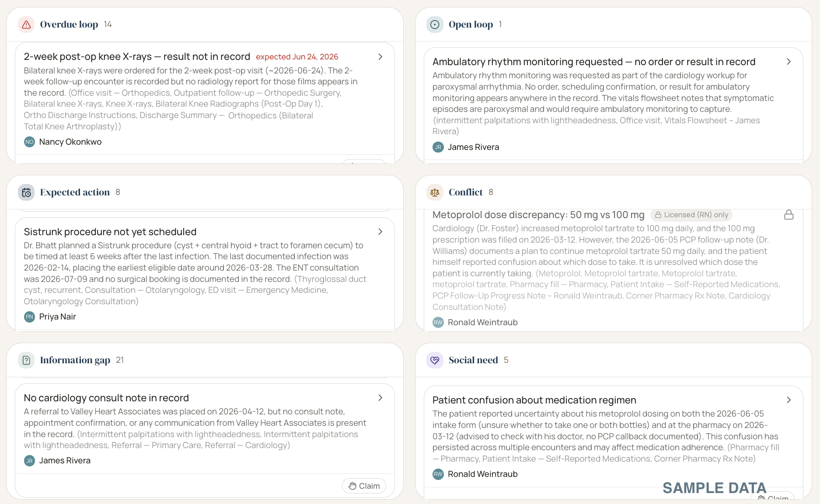Expand the Sistrunk procedure card chevron
This screenshot has width=820, height=504.
point(380,232)
